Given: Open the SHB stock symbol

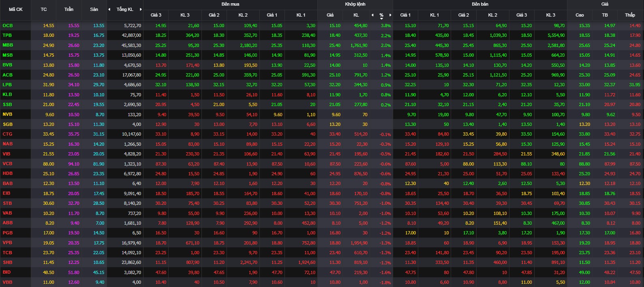Looking at the screenshot, I should coord(7,262).
